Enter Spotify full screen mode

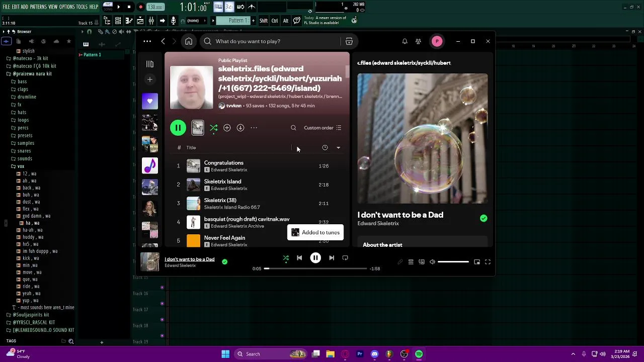pyautogui.click(x=488, y=262)
